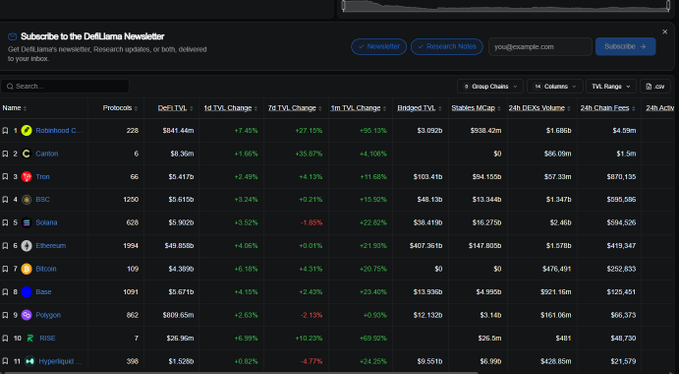Bookmark the Ethereum chain row
Image resolution: width=679 pixels, height=374 pixels.
[5, 246]
